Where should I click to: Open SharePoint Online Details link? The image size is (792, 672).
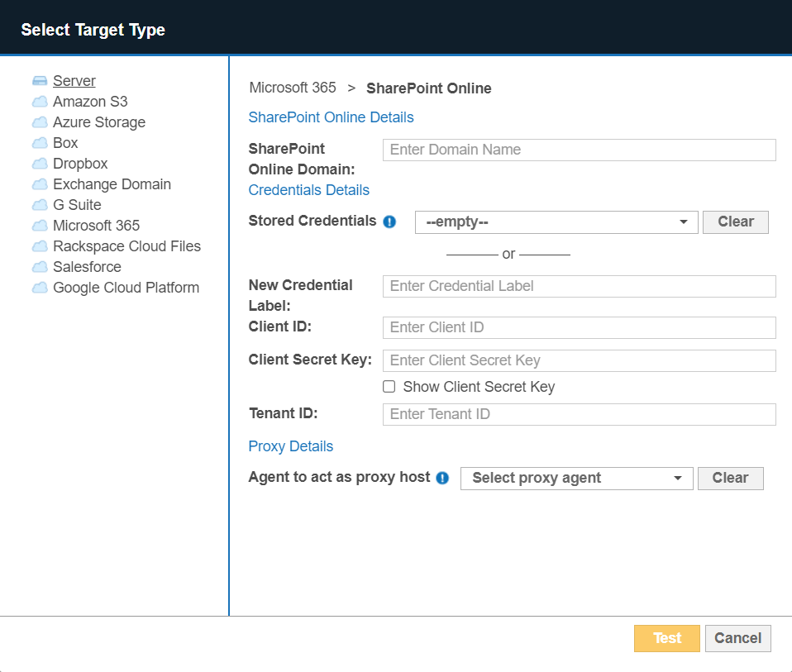coord(331,117)
